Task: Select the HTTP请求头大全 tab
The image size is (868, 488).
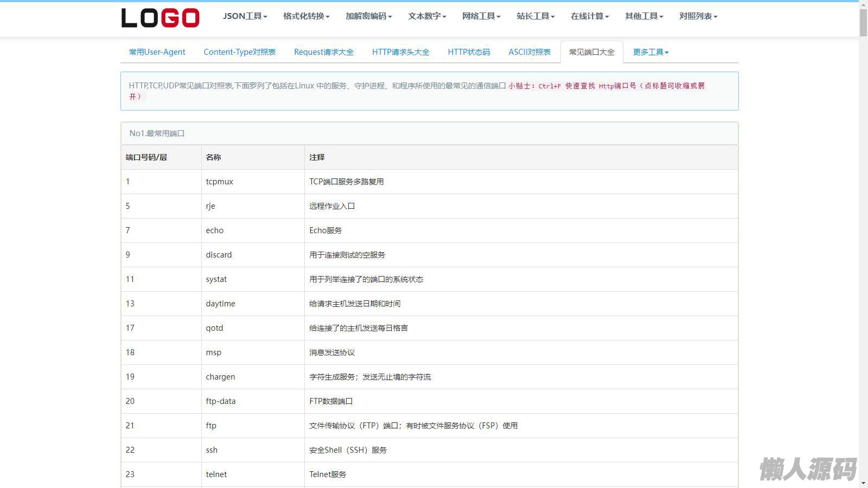Action: (x=400, y=52)
